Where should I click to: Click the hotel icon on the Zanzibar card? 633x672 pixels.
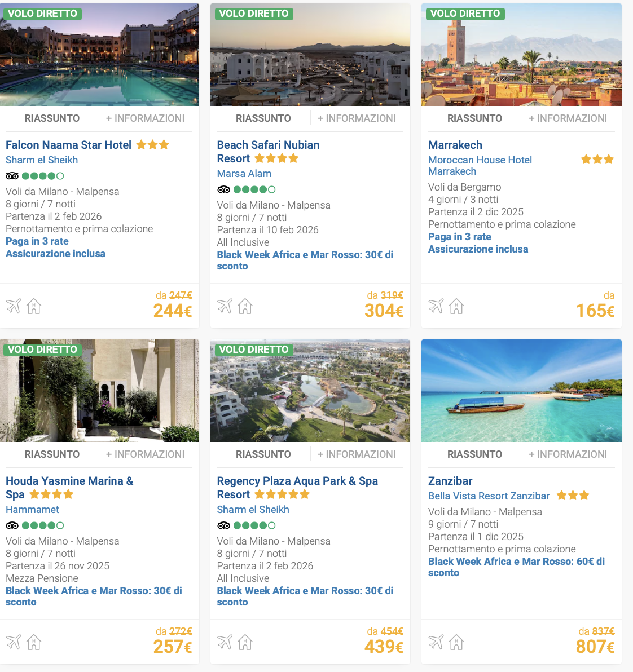point(456,642)
